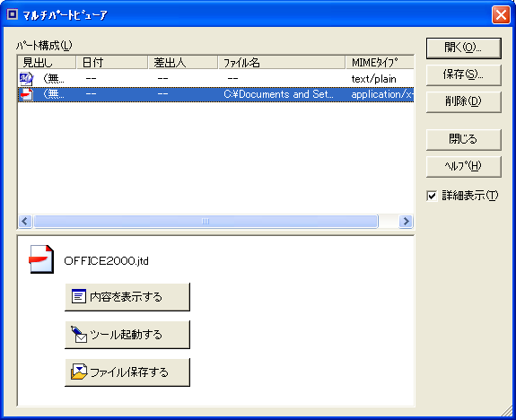Click the horizontal scrollbar thumb of part list

[206, 221]
